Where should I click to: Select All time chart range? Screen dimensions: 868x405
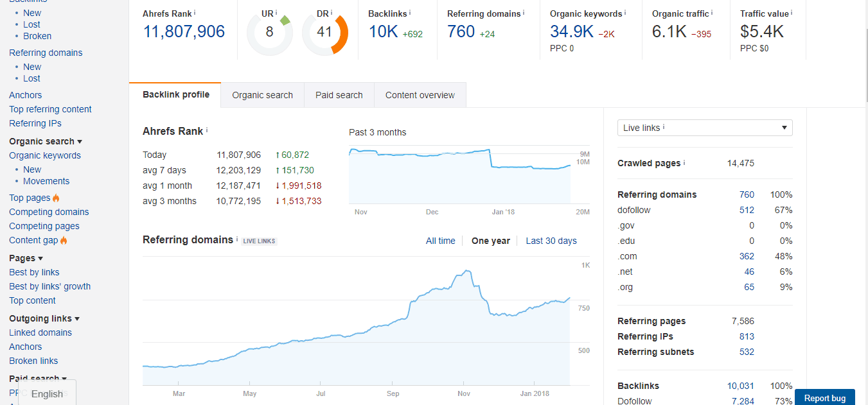pos(440,241)
